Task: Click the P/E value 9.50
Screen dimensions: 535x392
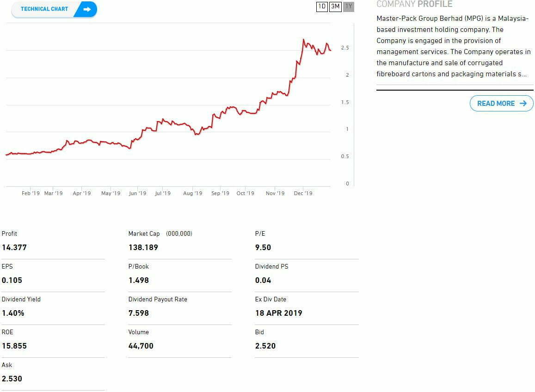Action: 263,247
